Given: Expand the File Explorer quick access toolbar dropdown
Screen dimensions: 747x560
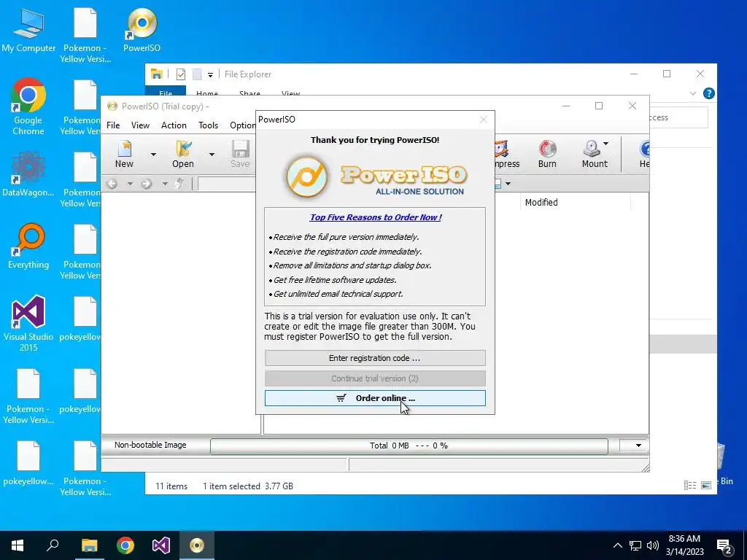Looking at the screenshot, I should (x=210, y=75).
